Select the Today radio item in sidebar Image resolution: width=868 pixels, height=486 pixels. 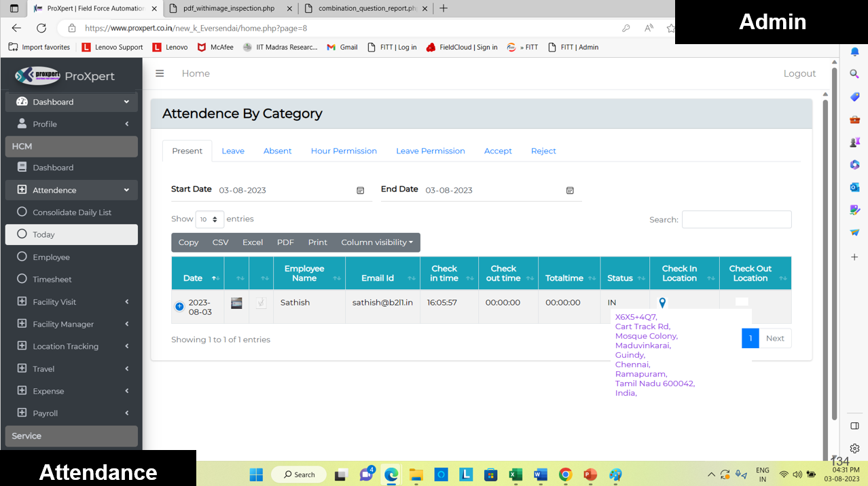pyautogui.click(x=71, y=234)
